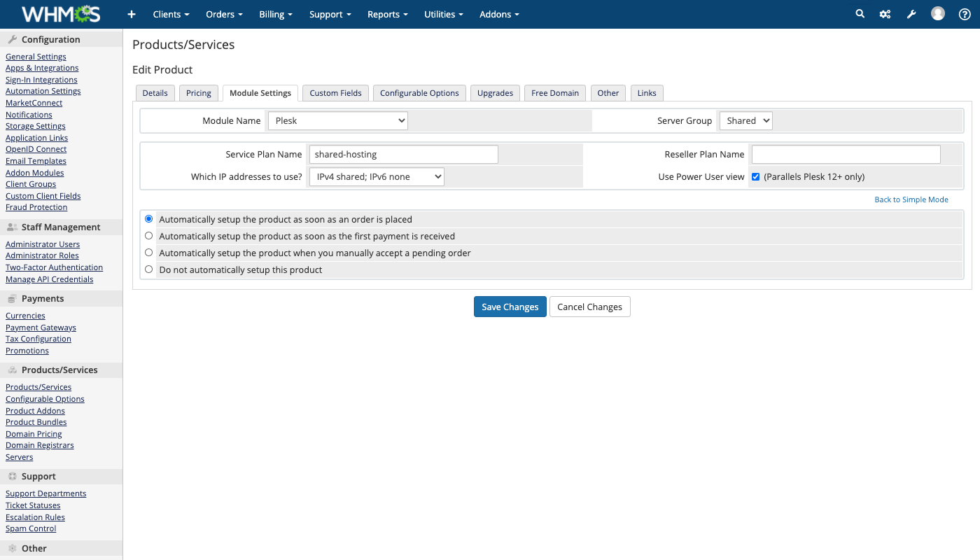The image size is (980, 560).
Task: Open the help question mark icon
Action: 964,14
